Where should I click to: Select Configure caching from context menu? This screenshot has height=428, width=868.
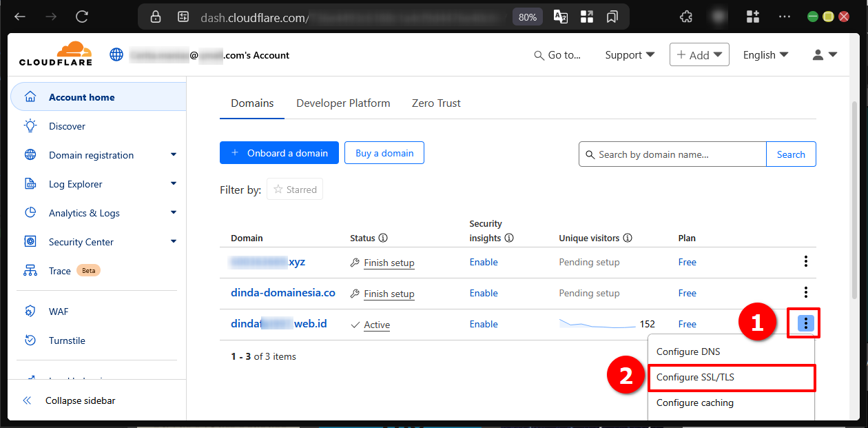[x=732, y=402]
